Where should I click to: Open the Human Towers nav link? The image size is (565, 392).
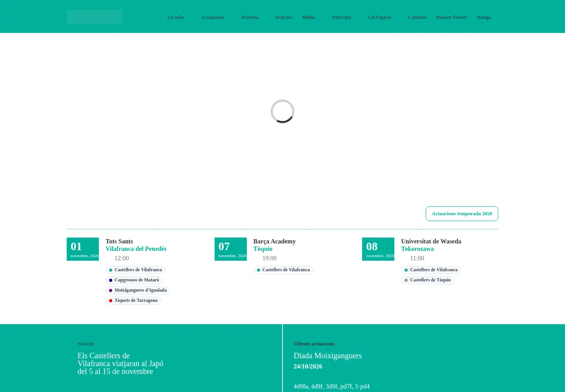[452, 17]
